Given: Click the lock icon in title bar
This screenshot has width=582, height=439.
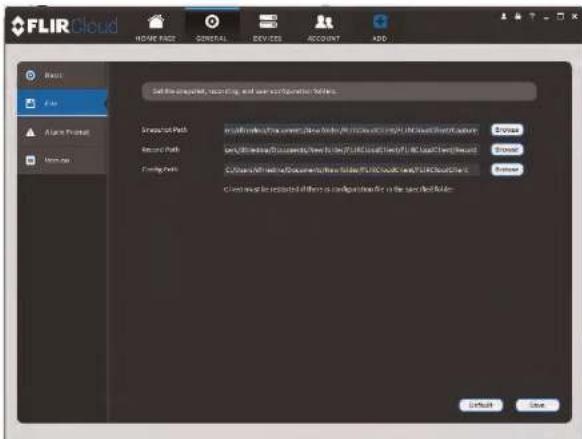Looking at the screenshot, I should click(518, 17).
